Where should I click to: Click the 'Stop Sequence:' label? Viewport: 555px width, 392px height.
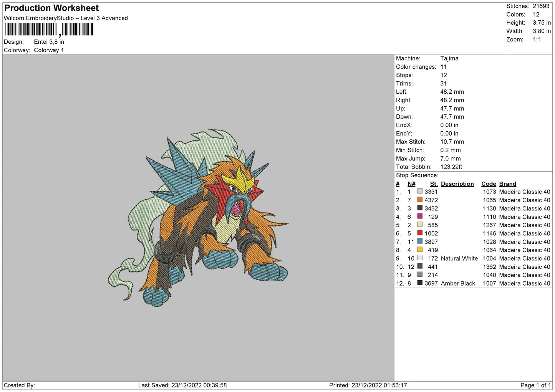417,175
